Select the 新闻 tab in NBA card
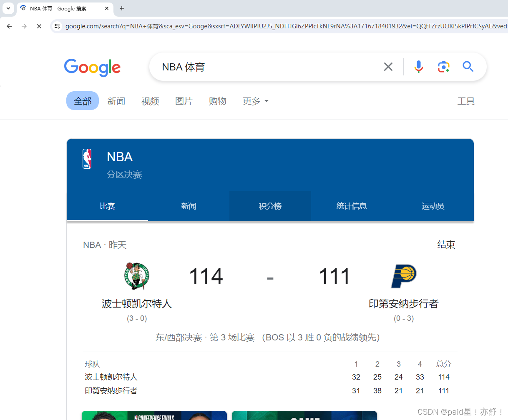This screenshot has width=508, height=420. [x=189, y=206]
